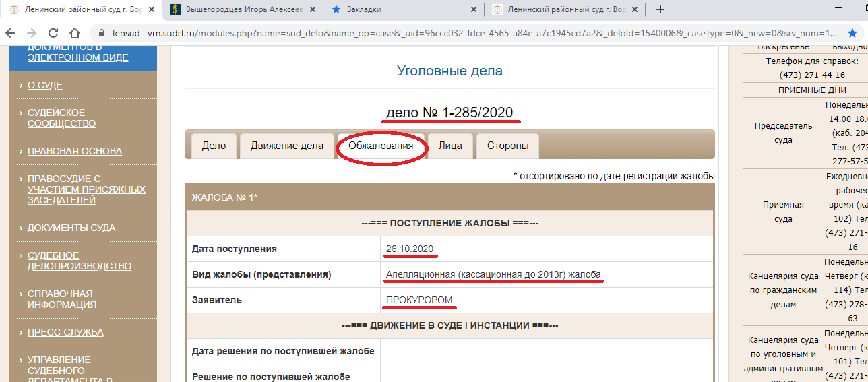Screen dimensions: 868x382
Task: Click the URL address bar field
Action: 472,32
